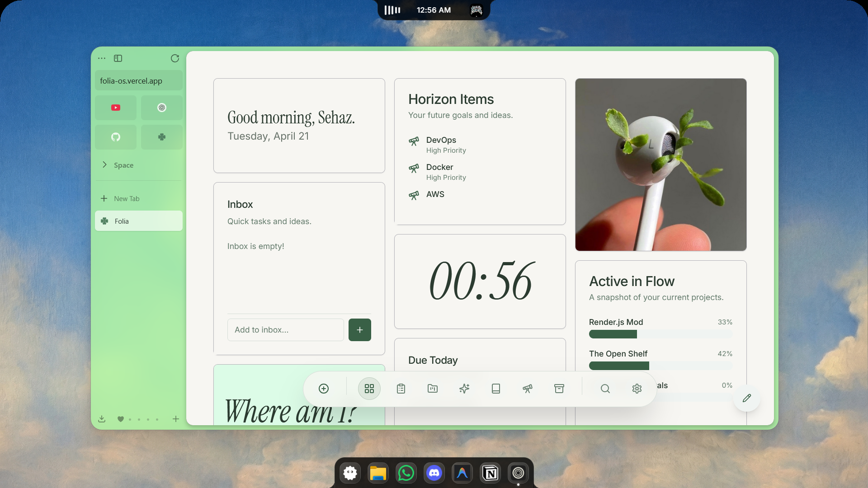Image resolution: width=868 pixels, height=488 pixels.
Task: Open the three-dots browser menu
Action: (x=102, y=58)
